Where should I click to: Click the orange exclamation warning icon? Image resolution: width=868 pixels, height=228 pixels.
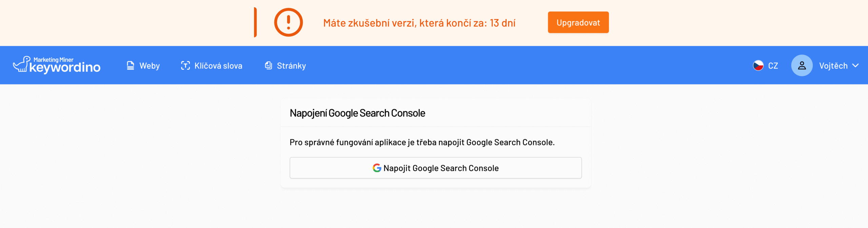pyautogui.click(x=288, y=22)
